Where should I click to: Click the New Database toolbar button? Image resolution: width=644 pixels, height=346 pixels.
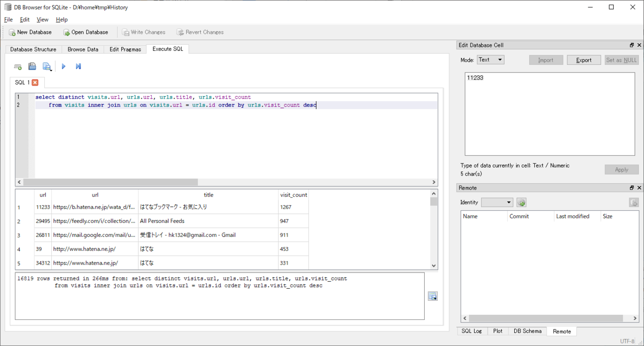coord(30,32)
